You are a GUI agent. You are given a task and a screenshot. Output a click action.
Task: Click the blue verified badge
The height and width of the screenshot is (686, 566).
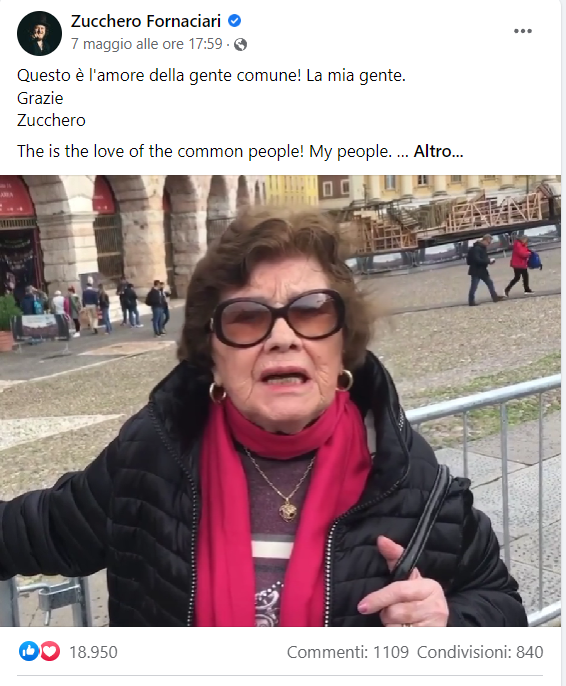pyautogui.click(x=234, y=21)
